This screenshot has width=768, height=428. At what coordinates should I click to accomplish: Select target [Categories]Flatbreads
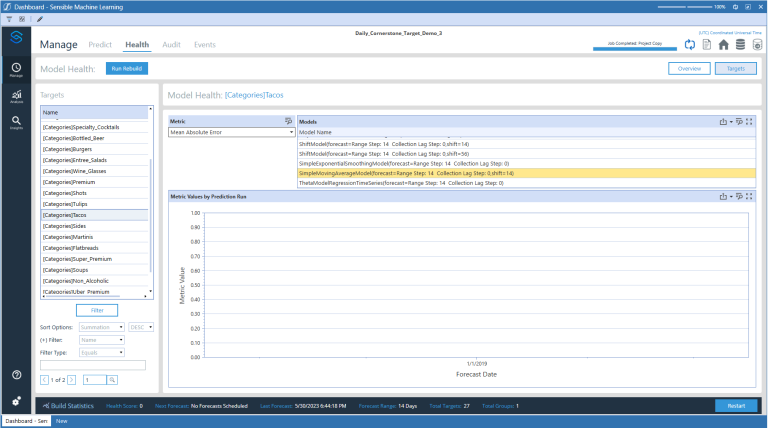pyautogui.click(x=95, y=248)
